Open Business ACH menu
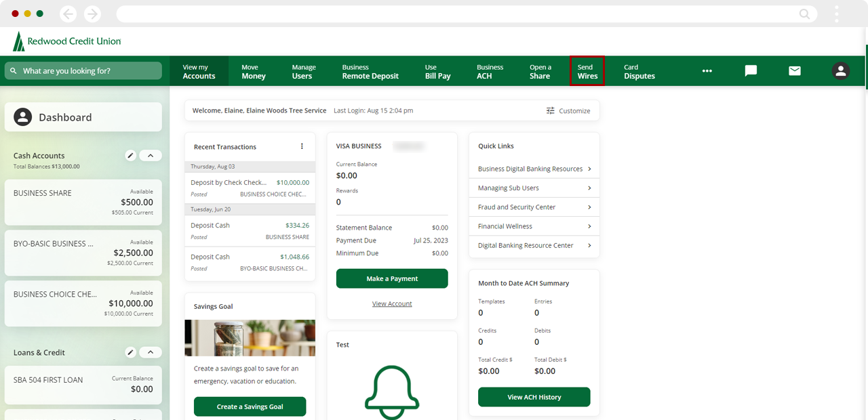This screenshot has height=420, width=868. (x=490, y=71)
